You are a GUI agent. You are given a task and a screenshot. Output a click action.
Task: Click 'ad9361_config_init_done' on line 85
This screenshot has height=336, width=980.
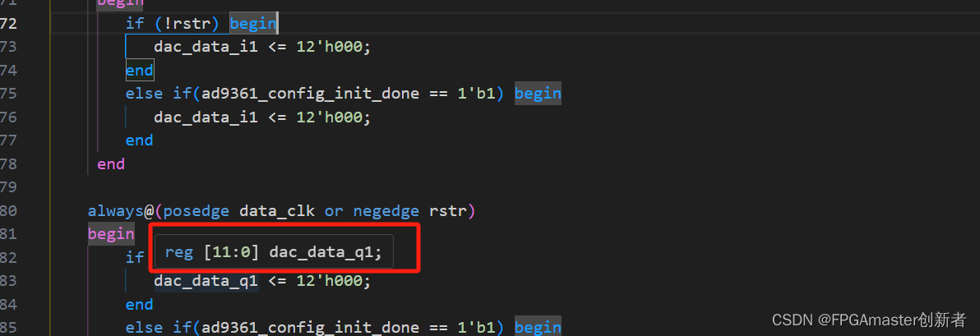pos(309,327)
